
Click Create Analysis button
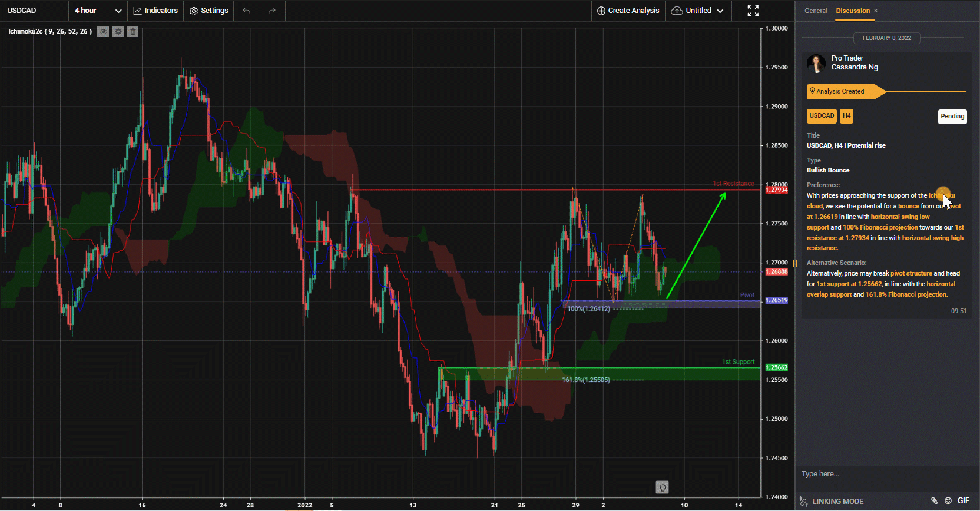point(628,11)
